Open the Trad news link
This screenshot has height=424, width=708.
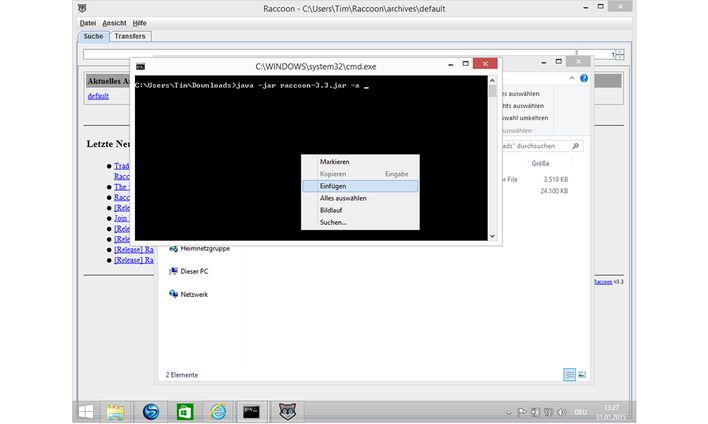click(121, 166)
